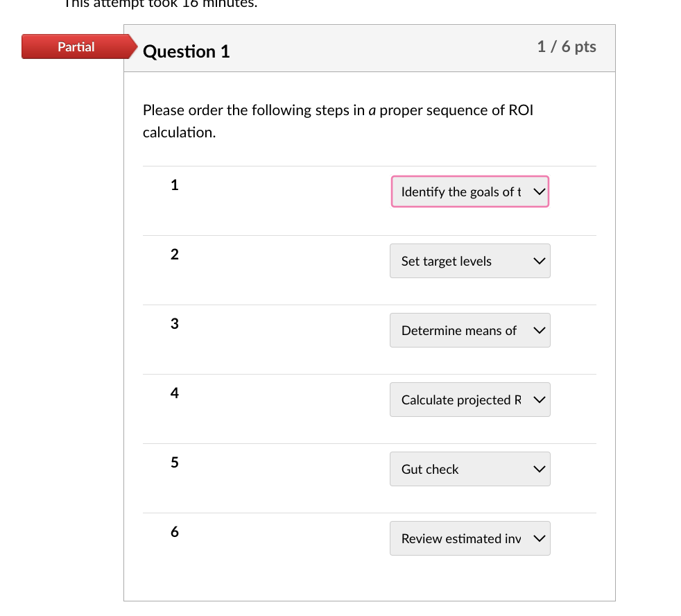
Task: Click the 'Question 1' header text
Action: click(x=186, y=51)
